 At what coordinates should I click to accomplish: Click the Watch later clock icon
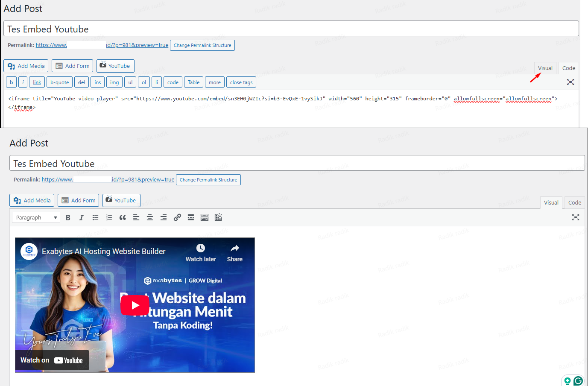[201, 248]
